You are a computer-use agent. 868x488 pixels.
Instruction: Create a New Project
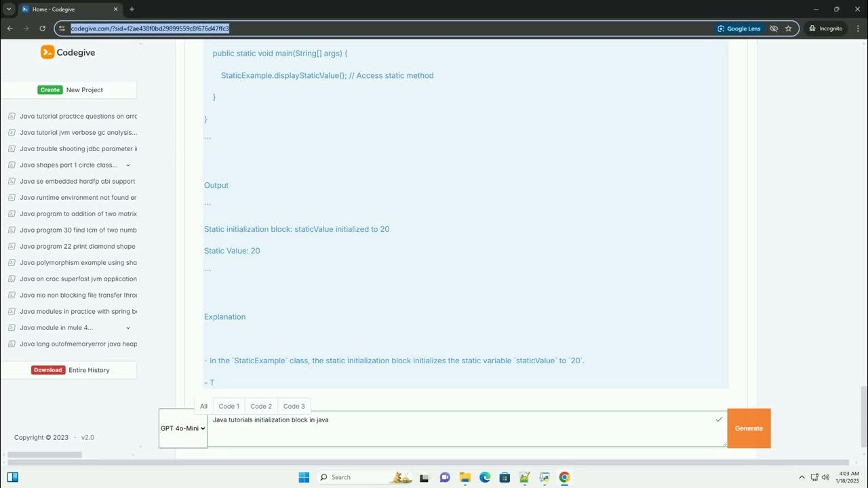70,89
